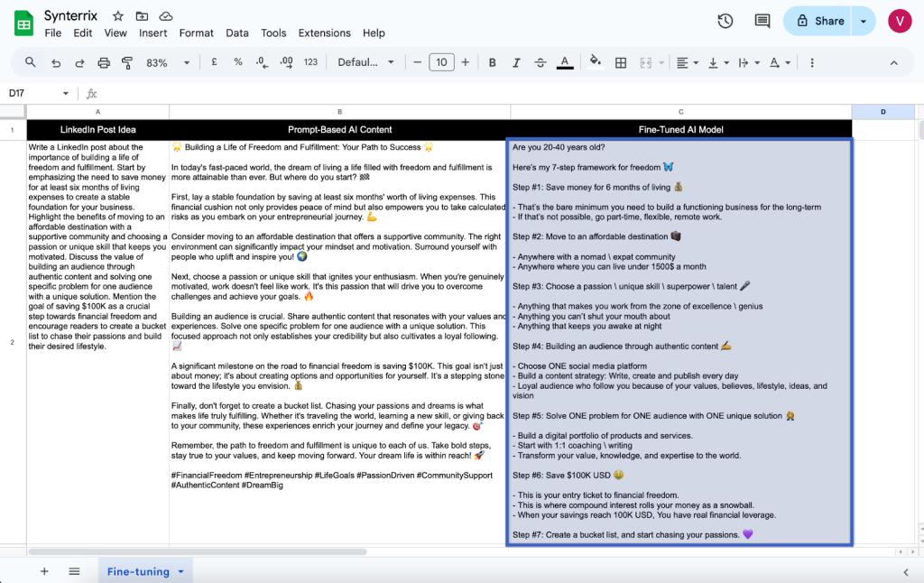Open the Data menu

(237, 33)
